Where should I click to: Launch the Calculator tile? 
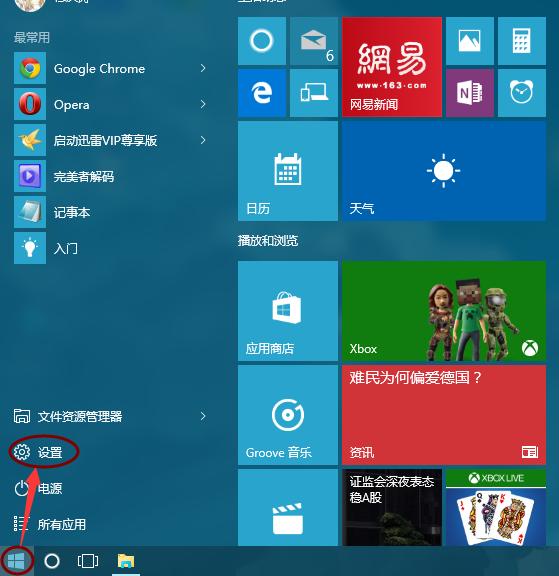point(522,41)
